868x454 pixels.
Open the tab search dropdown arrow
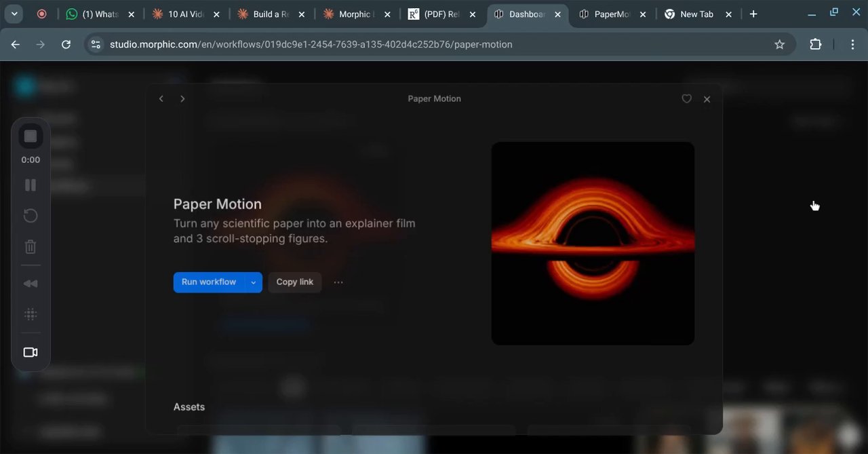coord(14,14)
